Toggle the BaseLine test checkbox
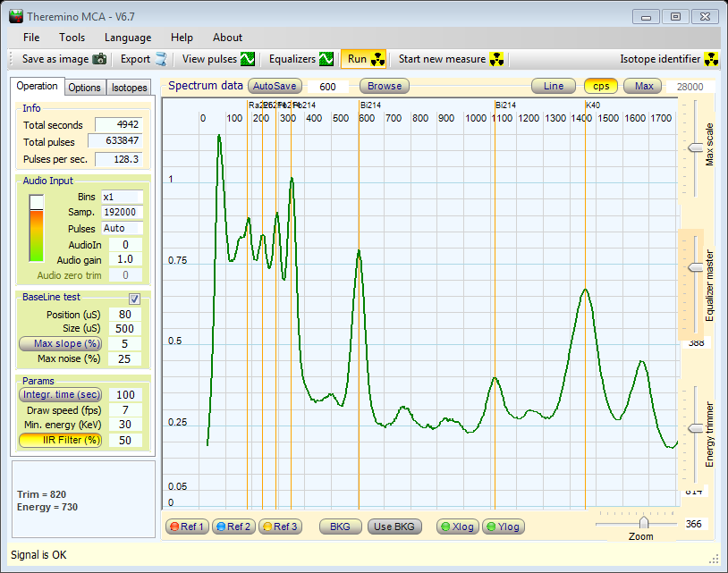The width and height of the screenshot is (728, 573). click(135, 299)
